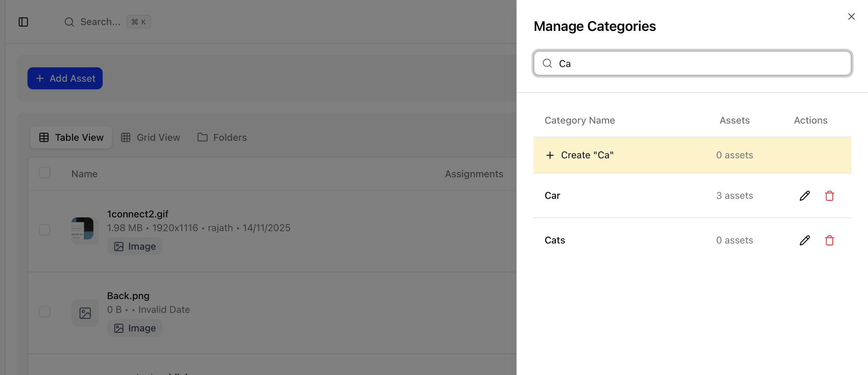Open the Folders tab
868x375 pixels.
pyautogui.click(x=222, y=137)
